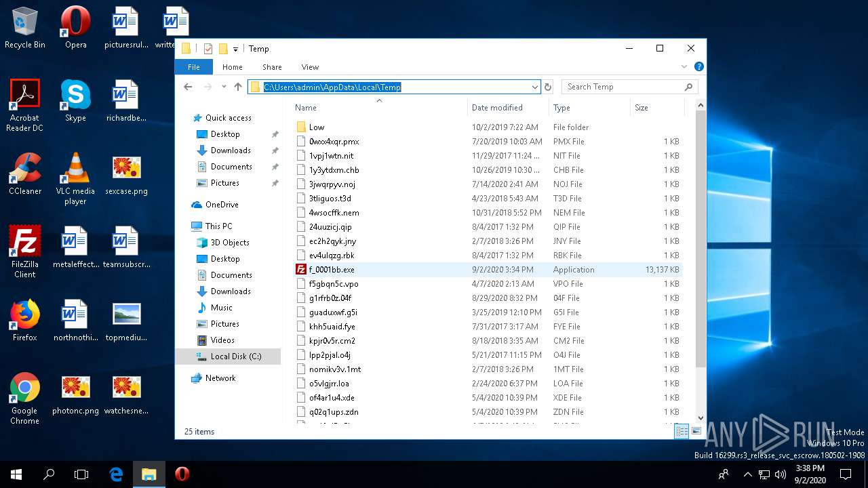
Task: Switch to large thumbnails view button
Action: [x=696, y=431]
